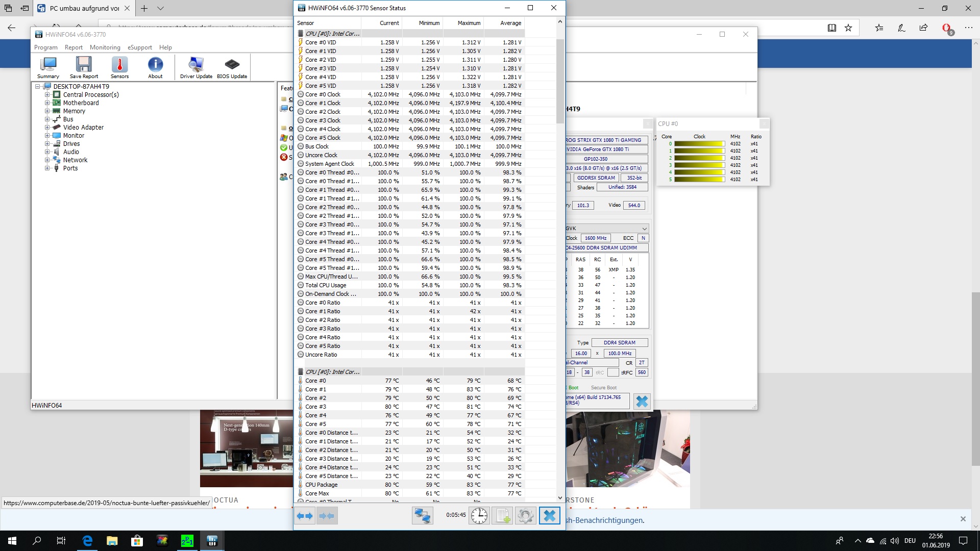Select the Motherboard tree item

click(x=81, y=103)
